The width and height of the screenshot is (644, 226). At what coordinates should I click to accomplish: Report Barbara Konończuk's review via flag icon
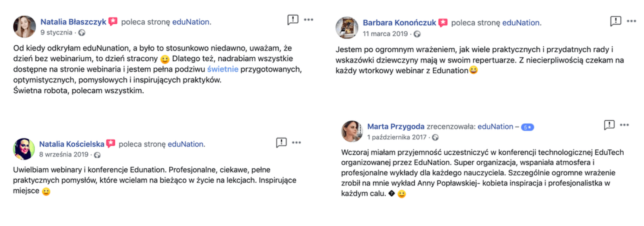[x=615, y=21]
